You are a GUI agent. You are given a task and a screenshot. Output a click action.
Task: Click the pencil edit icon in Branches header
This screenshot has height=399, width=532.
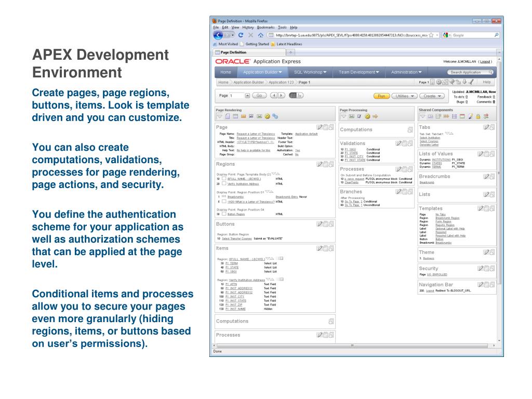pos(398,192)
